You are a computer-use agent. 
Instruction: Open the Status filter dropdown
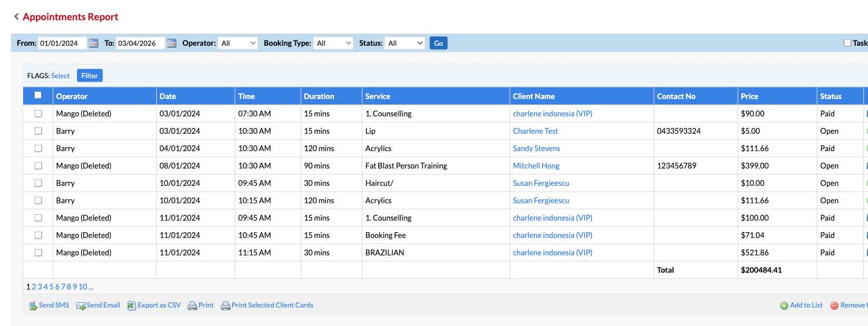pyautogui.click(x=405, y=43)
